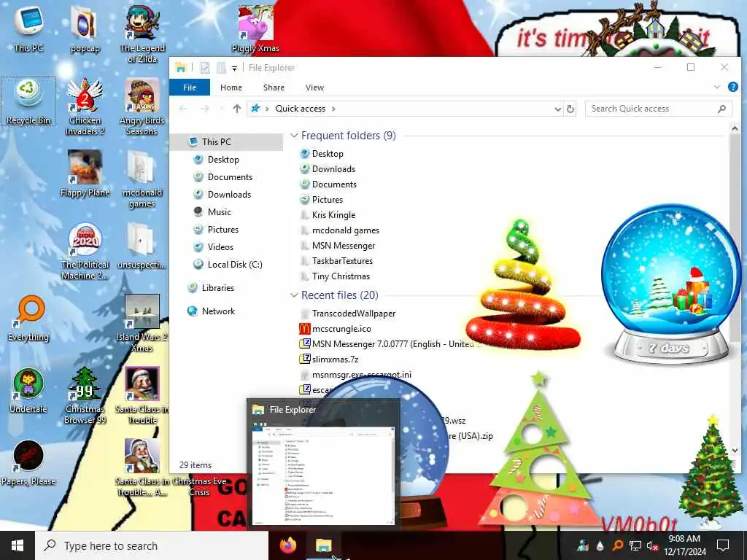747x560 pixels.
Task: Open Everything search tray icon
Action: click(617, 545)
